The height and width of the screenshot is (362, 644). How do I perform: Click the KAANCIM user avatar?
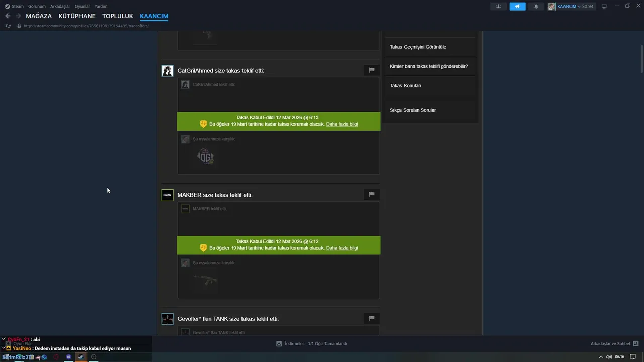coord(552,6)
